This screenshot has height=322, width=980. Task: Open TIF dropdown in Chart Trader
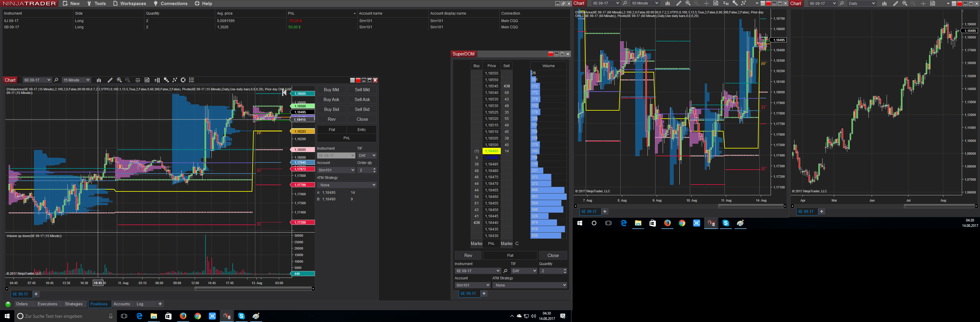tap(367, 156)
